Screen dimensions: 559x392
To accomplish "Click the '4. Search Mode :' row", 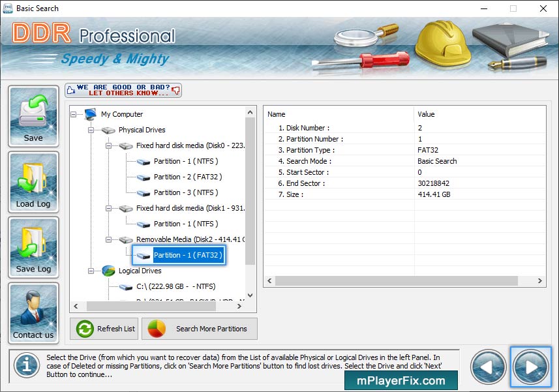I will point(405,161).
